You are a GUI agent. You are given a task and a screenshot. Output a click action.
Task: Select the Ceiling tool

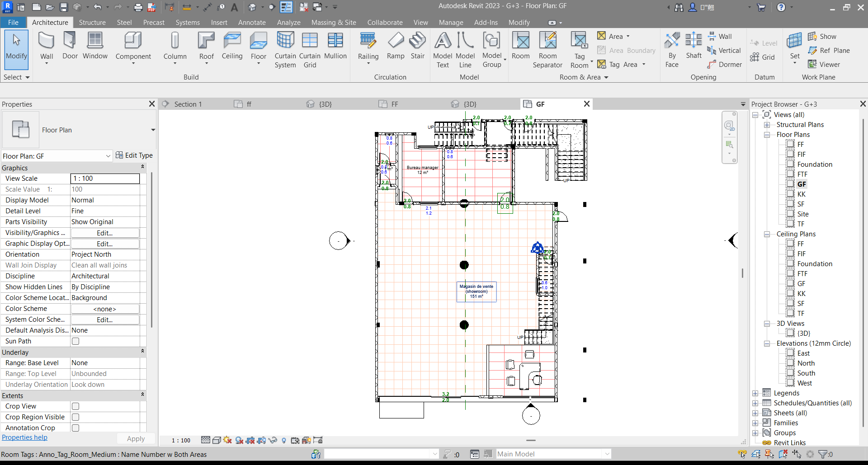[x=232, y=46]
